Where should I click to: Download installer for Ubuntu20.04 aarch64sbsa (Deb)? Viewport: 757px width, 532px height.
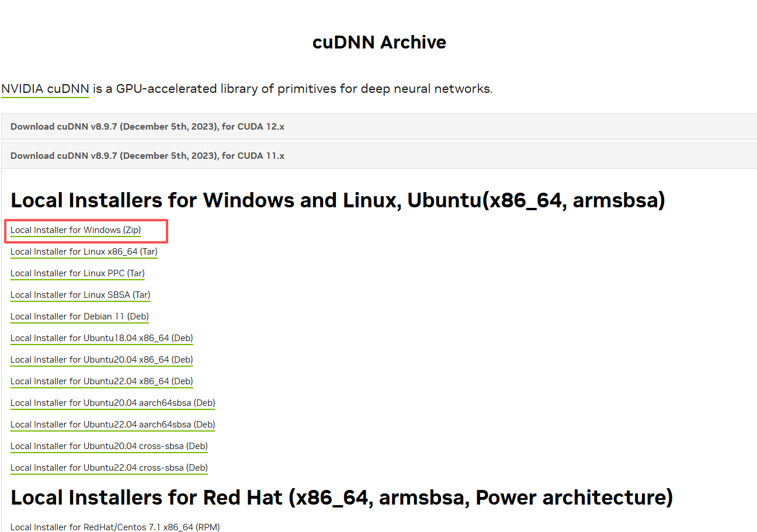(x=113, y=403)
